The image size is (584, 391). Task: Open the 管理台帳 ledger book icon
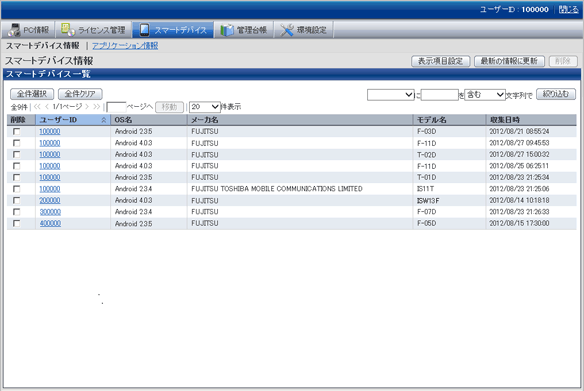pyautogui.click(x=226, y=30)
